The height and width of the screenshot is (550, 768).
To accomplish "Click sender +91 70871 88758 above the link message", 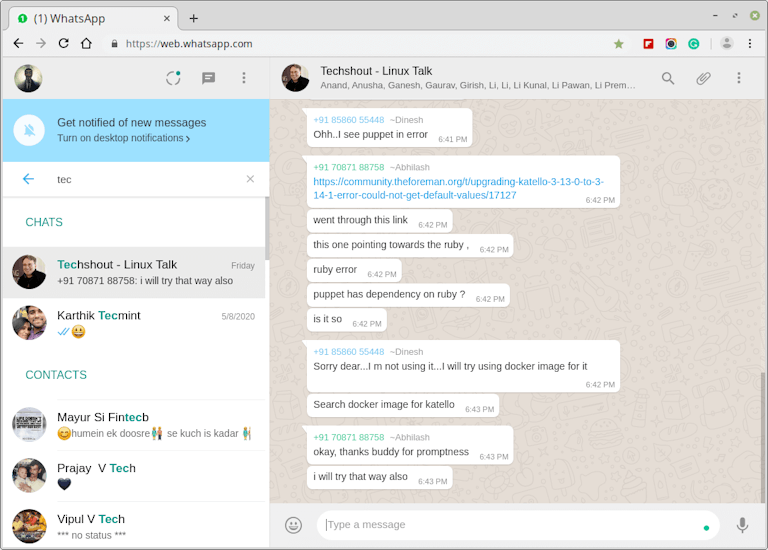I will (349, 167).
